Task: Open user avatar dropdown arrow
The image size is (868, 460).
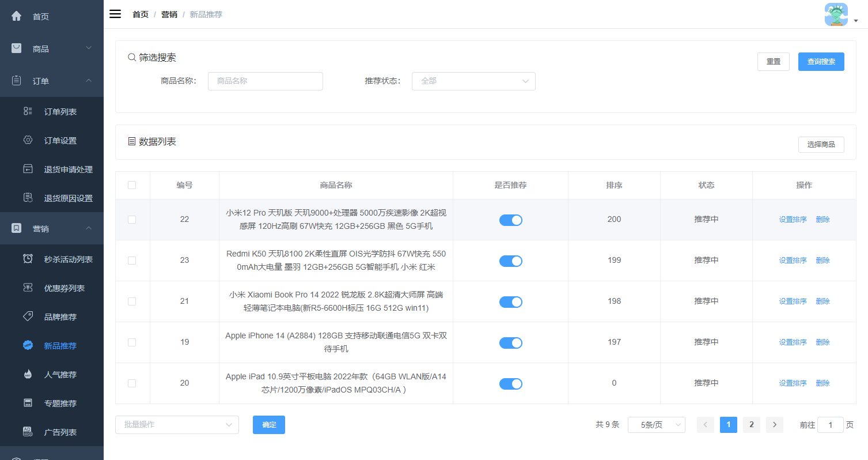Action: [856, 21]
